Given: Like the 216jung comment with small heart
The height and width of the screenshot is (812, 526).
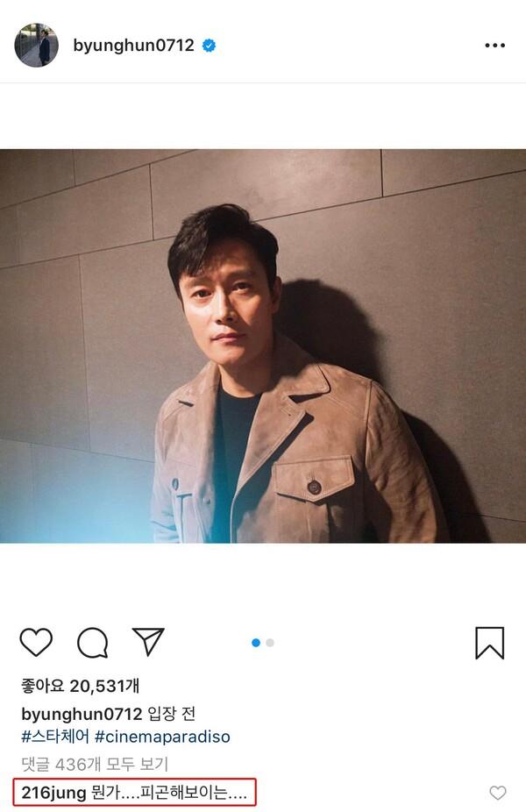Looking at the screenshot, I should point(498,793).
